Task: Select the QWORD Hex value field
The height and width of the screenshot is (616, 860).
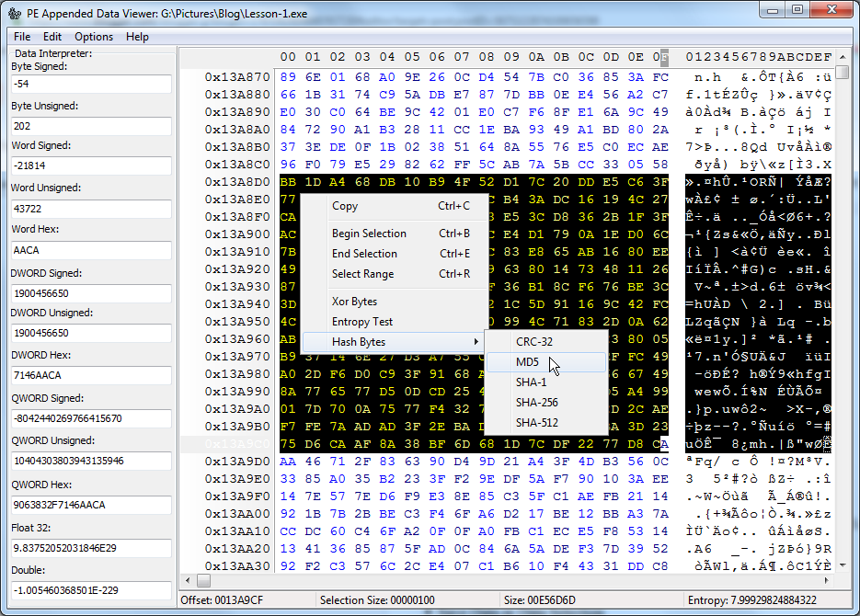Action: click(x=89, y=505)
